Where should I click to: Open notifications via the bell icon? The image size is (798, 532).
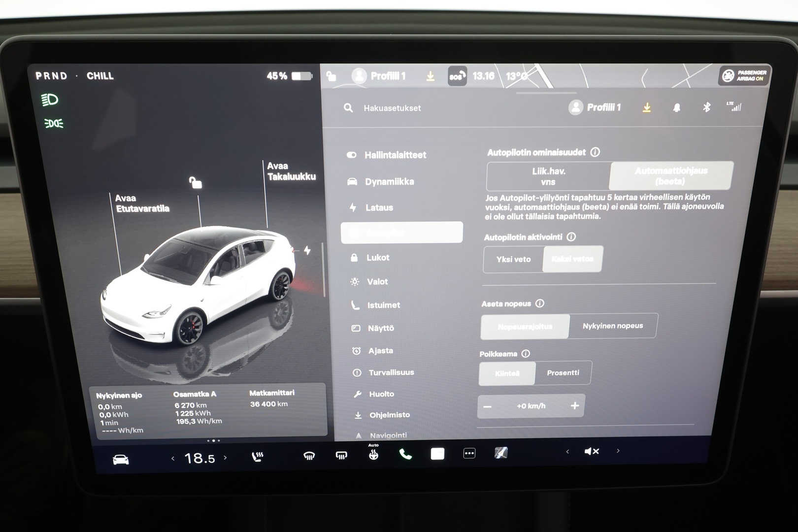(677, 106)
